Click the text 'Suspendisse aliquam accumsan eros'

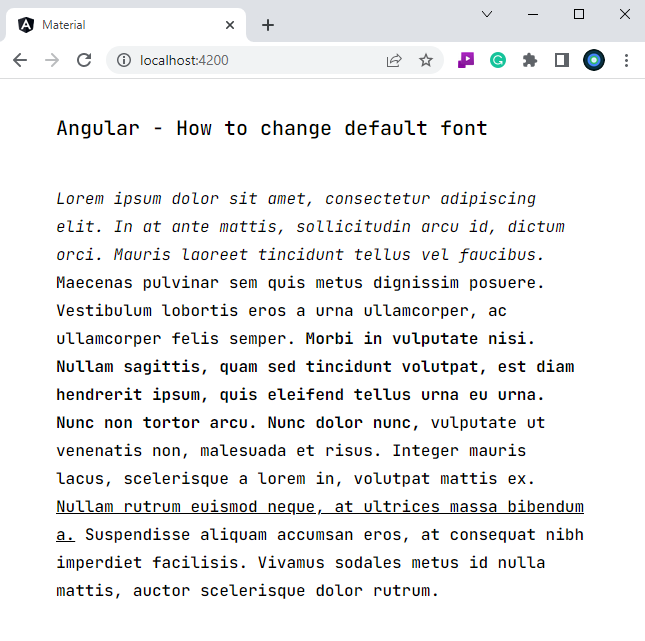pyautogui.click(x=243, y=534)
